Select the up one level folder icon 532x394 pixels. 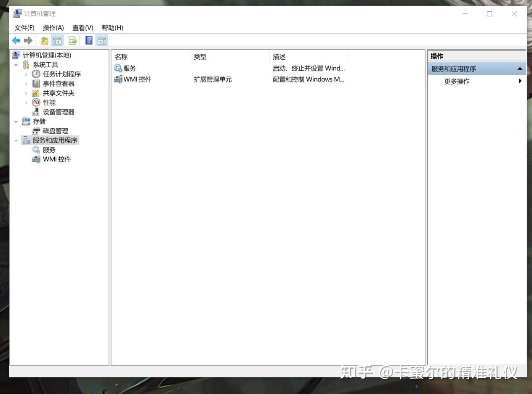(x=44, y=40)
